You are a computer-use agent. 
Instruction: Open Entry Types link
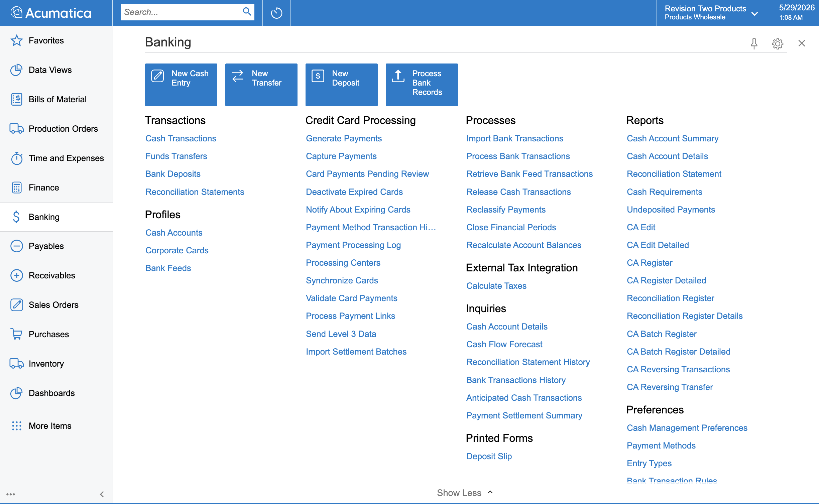point(649,463)
